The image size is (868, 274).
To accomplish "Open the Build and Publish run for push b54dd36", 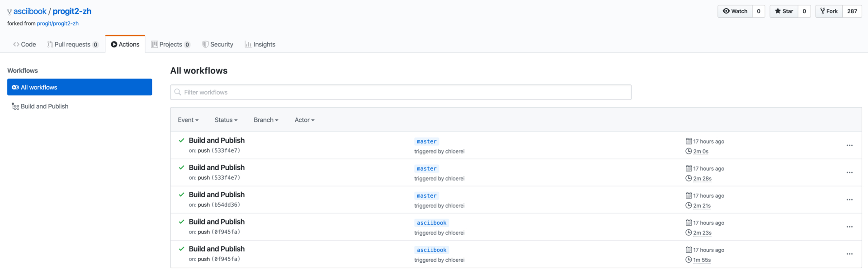I will coord(217,195).
